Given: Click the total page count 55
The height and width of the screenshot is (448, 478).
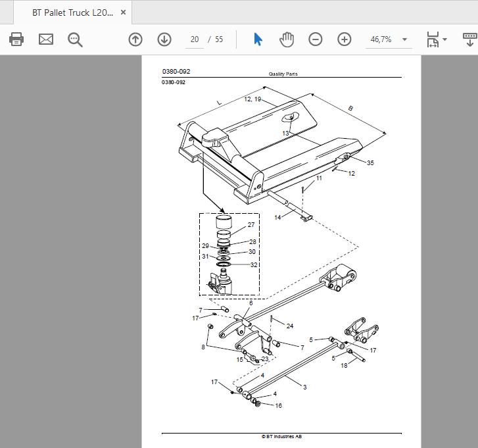Looking at the screenshot, I should point(219,39).
